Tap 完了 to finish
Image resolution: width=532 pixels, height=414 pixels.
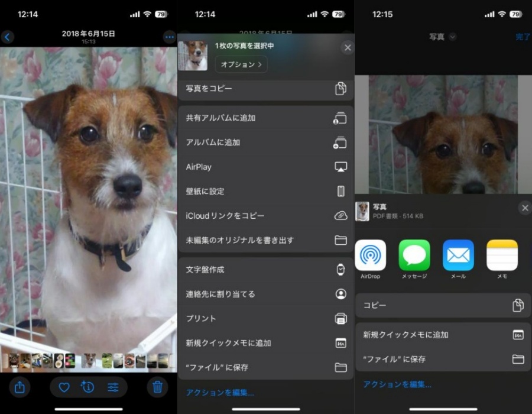coord(523,37)
